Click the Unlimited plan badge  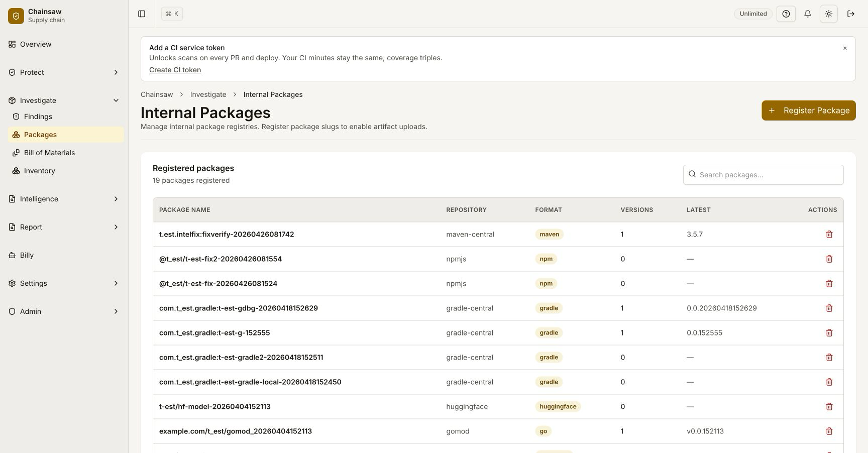tap(753, 14)
